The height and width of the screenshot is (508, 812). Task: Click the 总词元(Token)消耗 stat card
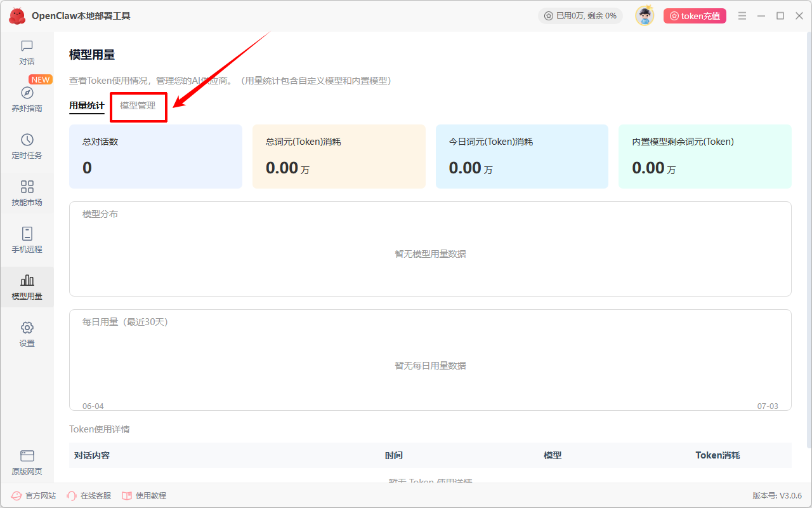tap(339, 156)
